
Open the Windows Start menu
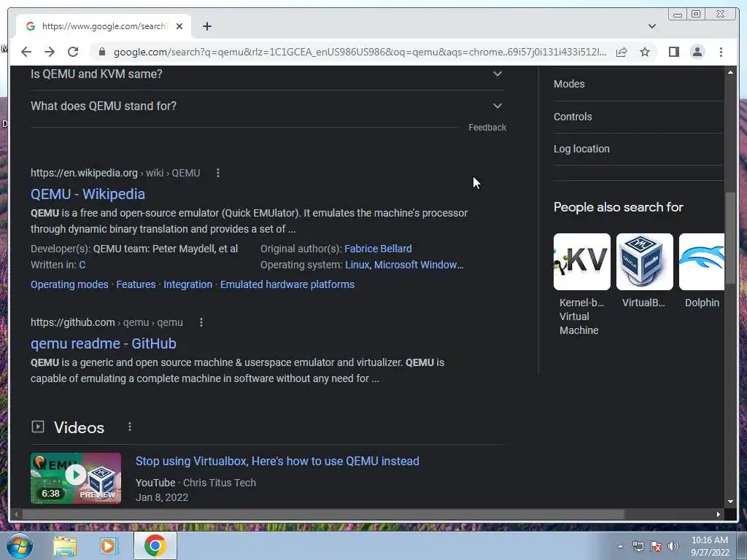pos(20,545)
